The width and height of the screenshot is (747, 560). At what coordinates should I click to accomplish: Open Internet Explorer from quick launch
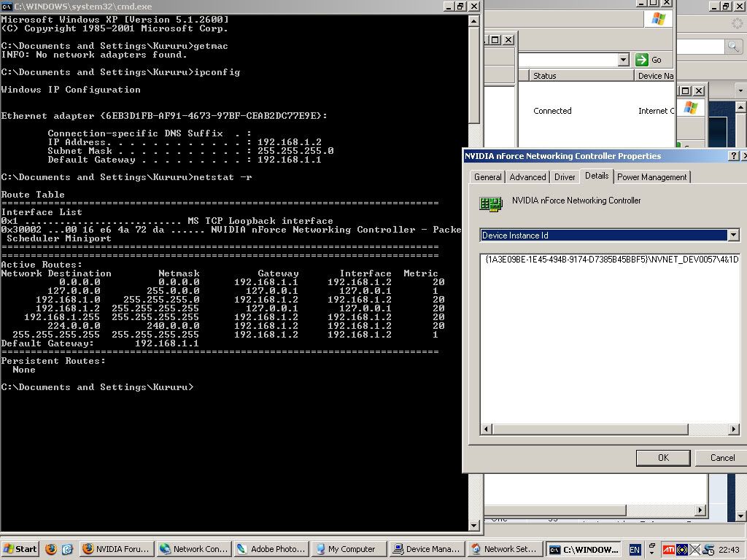point(66,549)
